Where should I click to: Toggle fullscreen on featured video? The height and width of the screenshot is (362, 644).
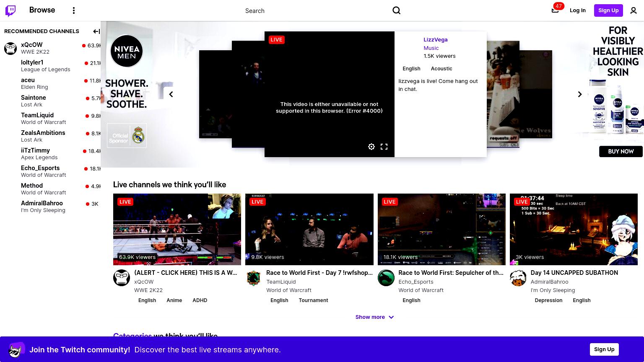coord(384,147)
